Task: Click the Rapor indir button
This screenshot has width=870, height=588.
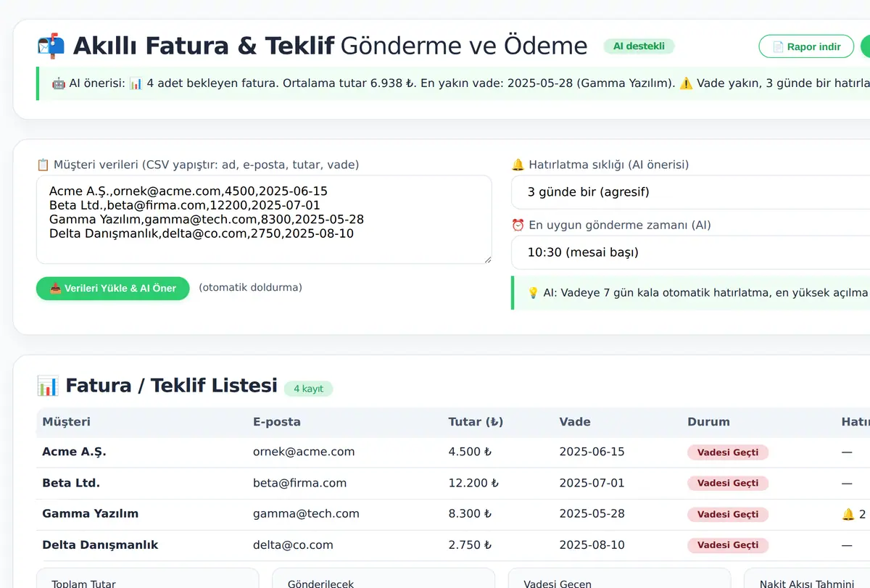Action: [x=806, y=46]
